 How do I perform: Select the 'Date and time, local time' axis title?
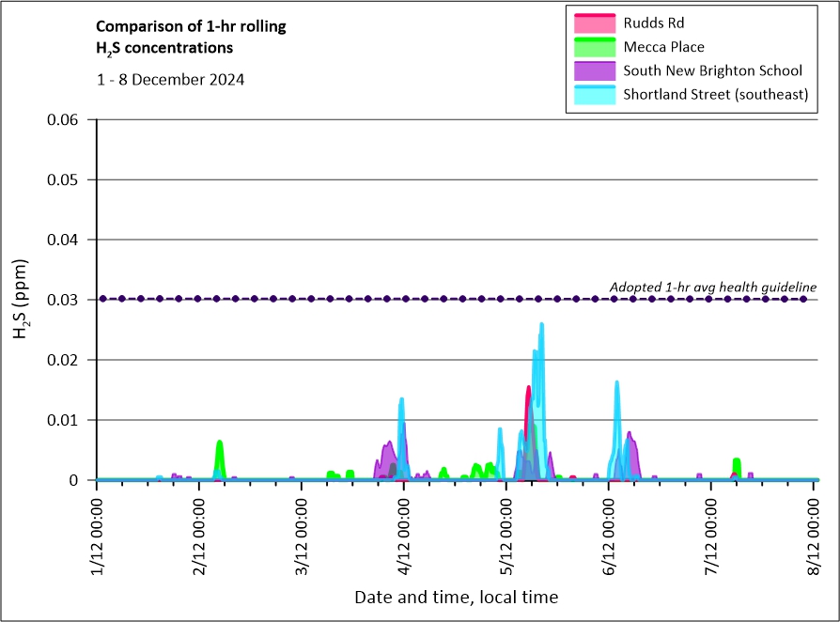click(456, 598)
